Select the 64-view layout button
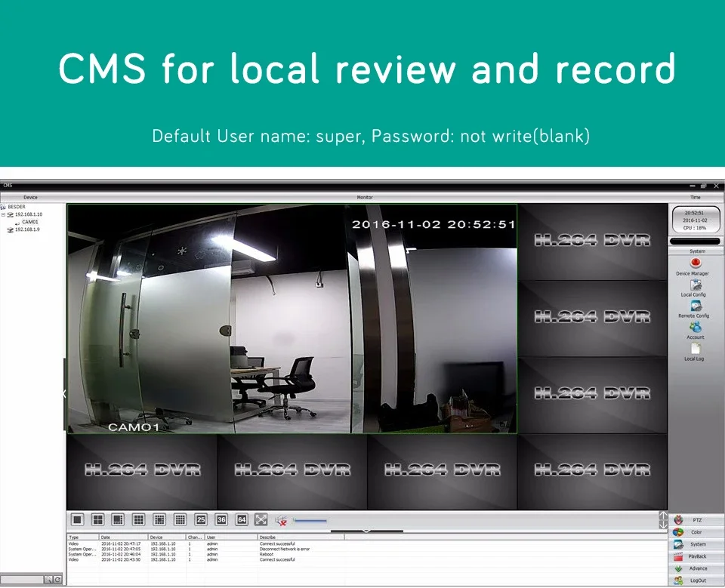 tap(242, 519)
